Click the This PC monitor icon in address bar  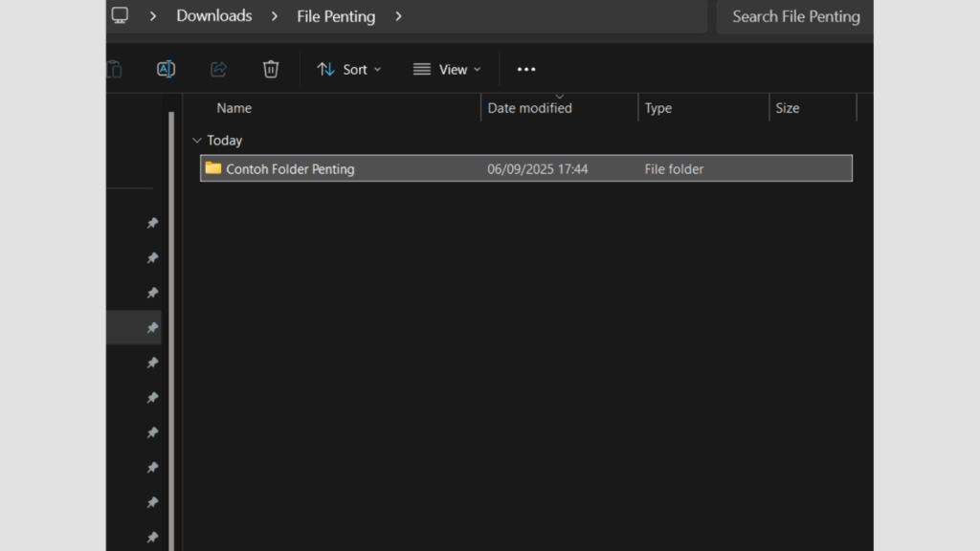pyautogui.click(x=120, y=15)
